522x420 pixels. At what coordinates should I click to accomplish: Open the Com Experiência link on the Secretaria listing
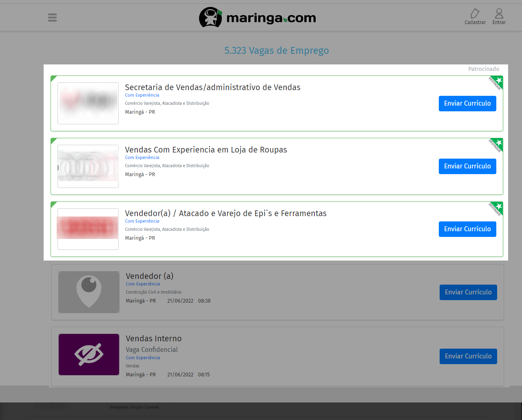pyautogui.click(x=142, y=95)
